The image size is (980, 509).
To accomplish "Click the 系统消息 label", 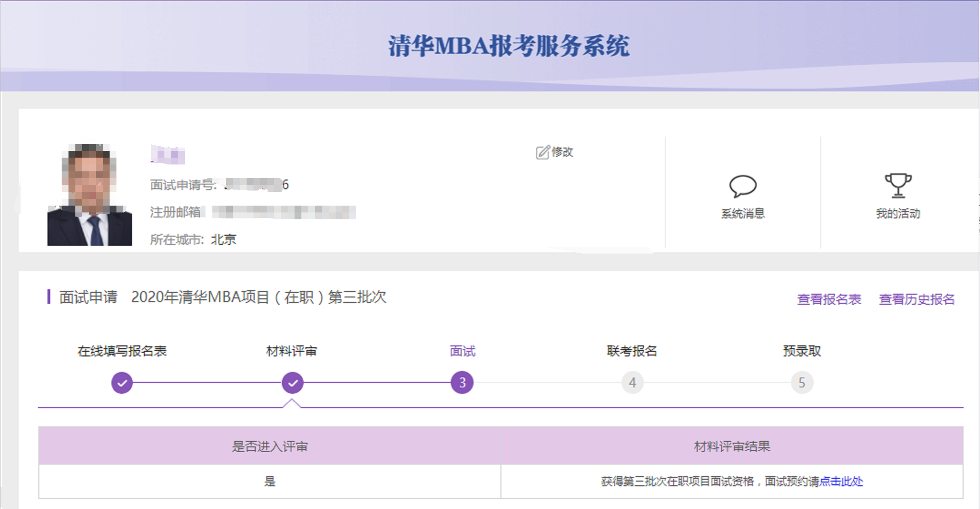I will 743,213.
